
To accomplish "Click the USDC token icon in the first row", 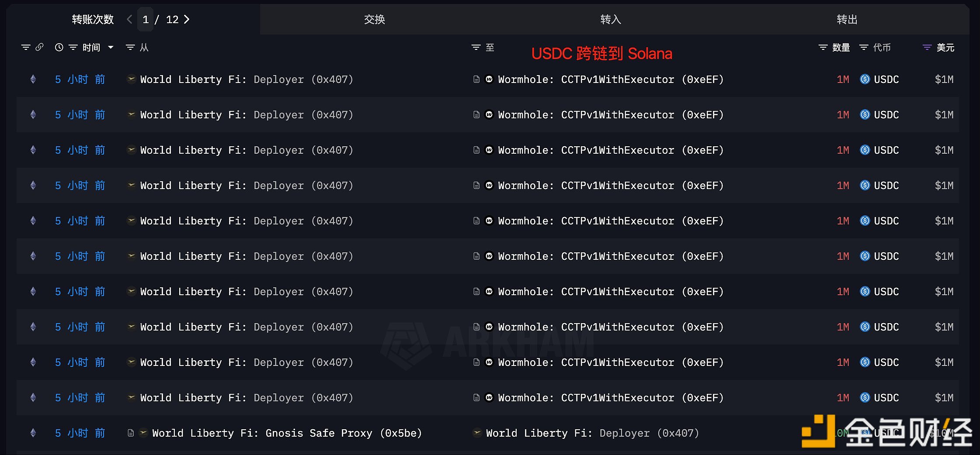I will point(865,79).
